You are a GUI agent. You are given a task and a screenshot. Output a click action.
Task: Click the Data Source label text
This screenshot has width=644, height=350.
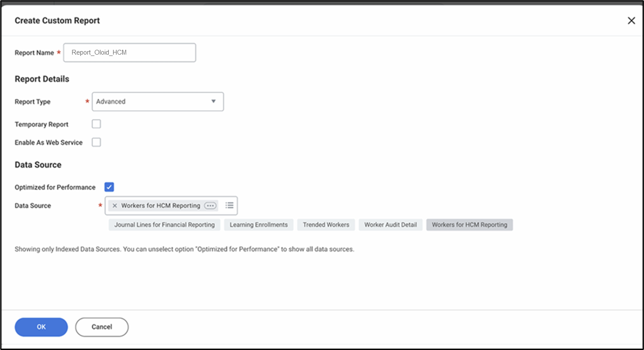33,206
